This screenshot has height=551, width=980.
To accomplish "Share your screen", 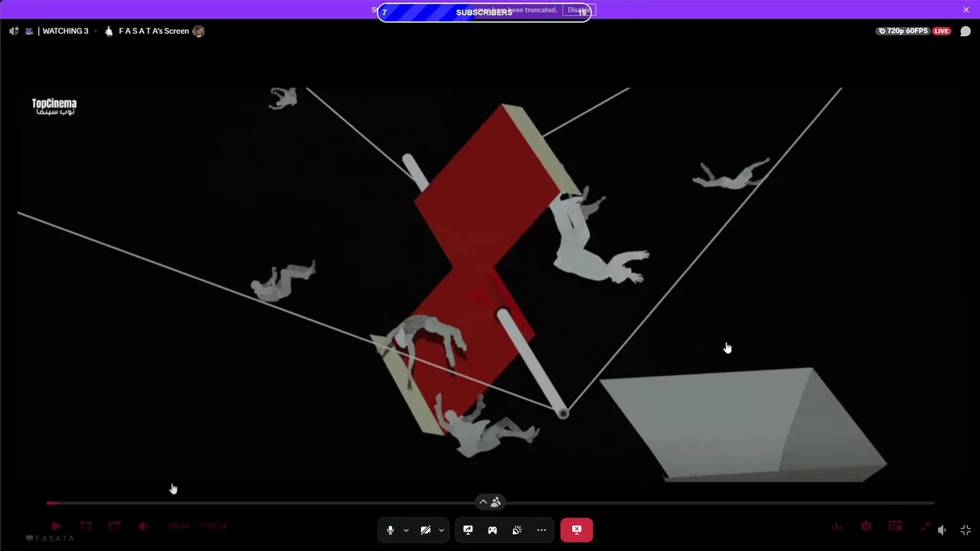I will tap(468, 530).
